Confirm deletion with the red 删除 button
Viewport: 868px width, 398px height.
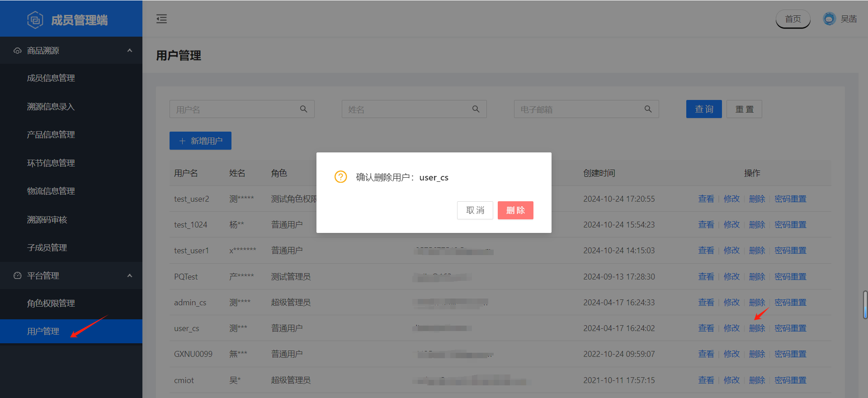point(515,210)
